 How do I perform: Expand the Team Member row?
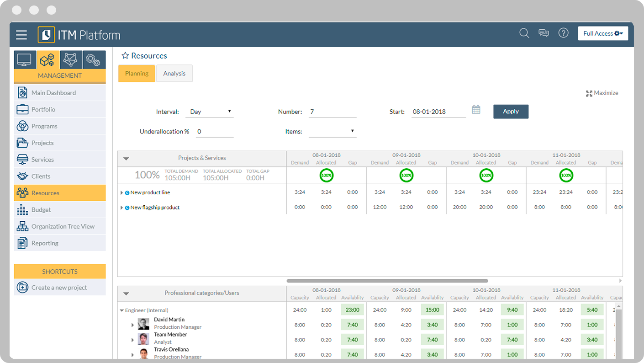(132, 340)
